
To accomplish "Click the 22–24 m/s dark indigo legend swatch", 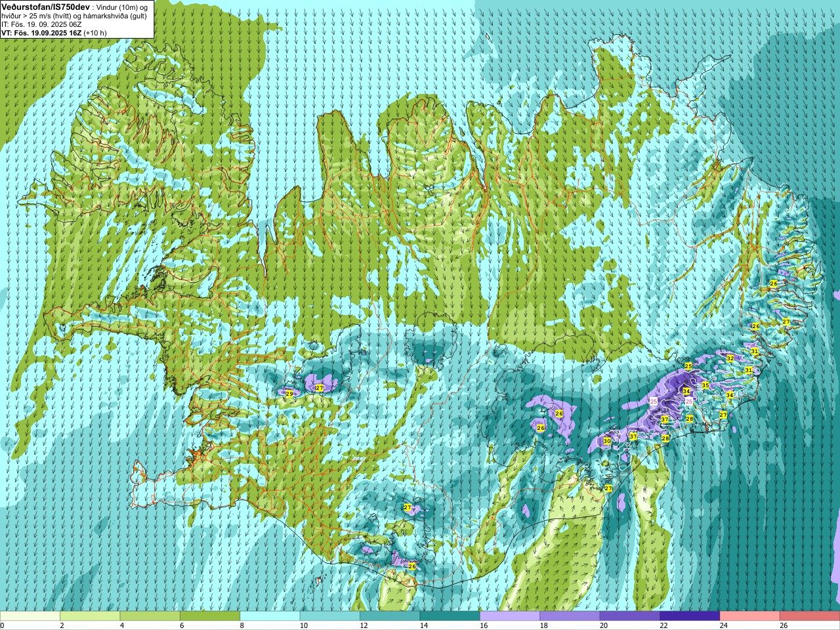I will [690, 616].
